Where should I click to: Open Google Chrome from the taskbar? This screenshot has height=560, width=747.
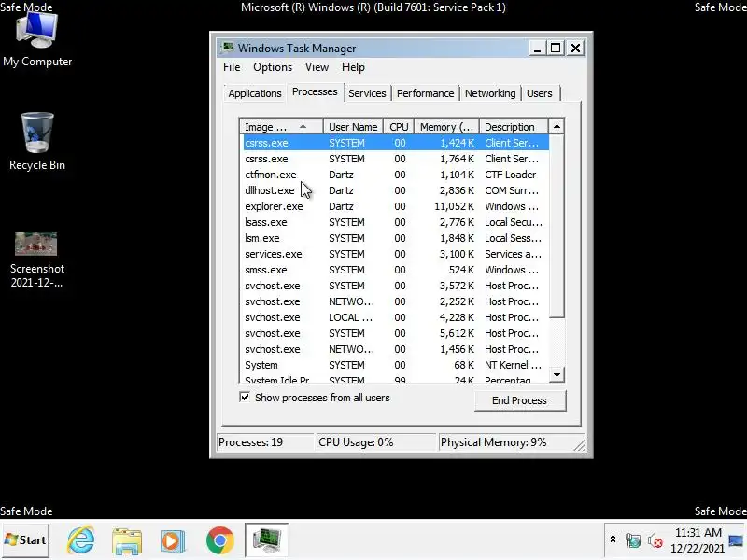click(x=219, y=540)
